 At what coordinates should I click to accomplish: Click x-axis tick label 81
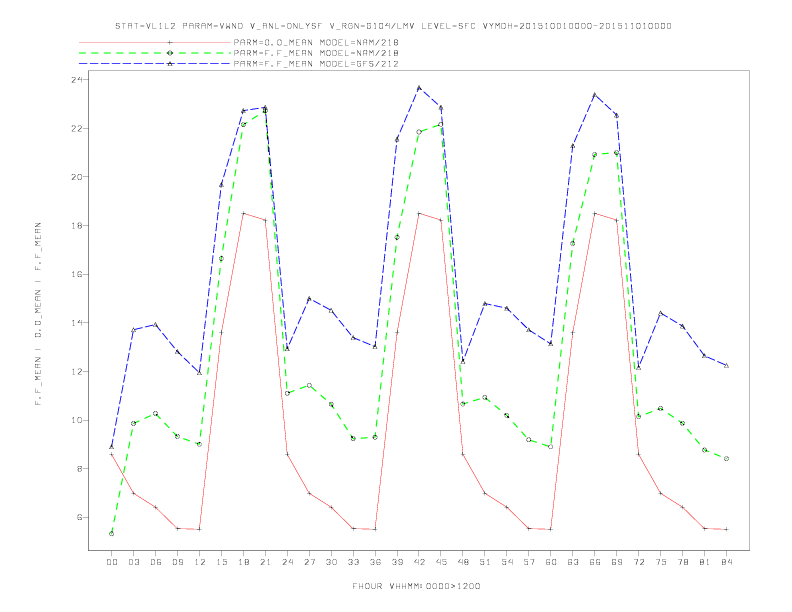coord(705,562)
